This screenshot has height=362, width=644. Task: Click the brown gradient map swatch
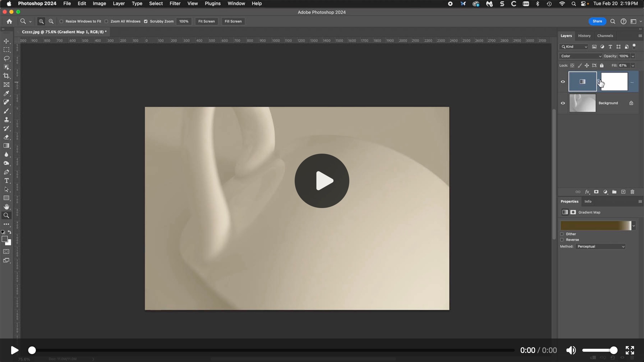click(x=596, y=226)
